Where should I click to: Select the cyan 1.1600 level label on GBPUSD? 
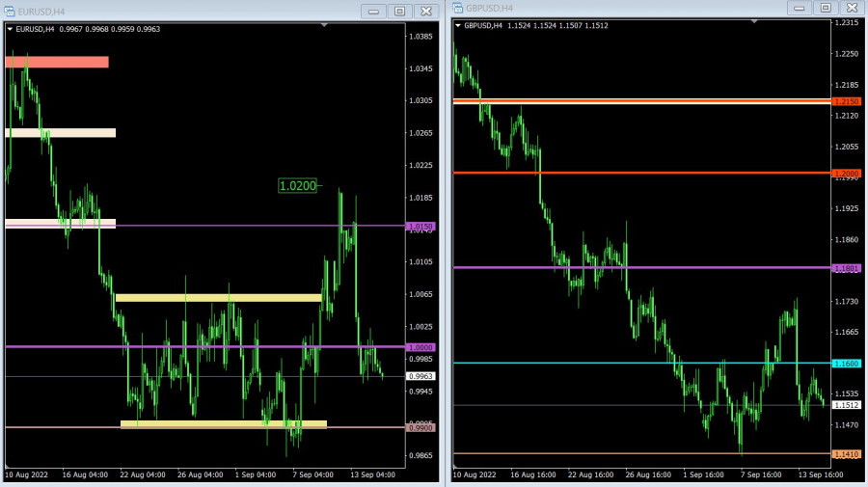click(846, 364)
